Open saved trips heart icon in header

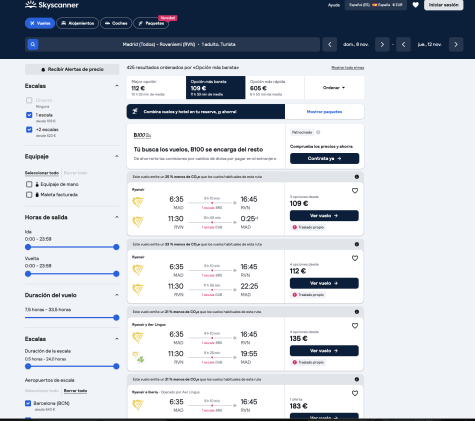[x=415, y=5]
